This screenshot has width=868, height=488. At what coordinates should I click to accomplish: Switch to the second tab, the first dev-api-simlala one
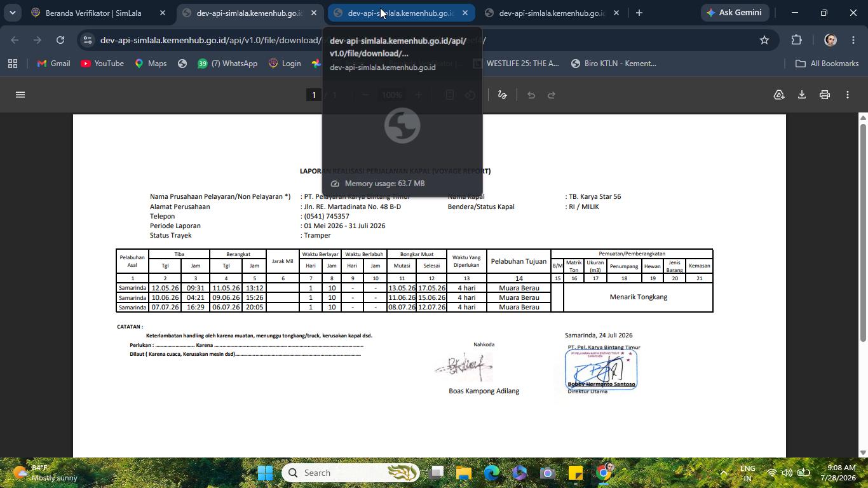click(x=249, y=13)
